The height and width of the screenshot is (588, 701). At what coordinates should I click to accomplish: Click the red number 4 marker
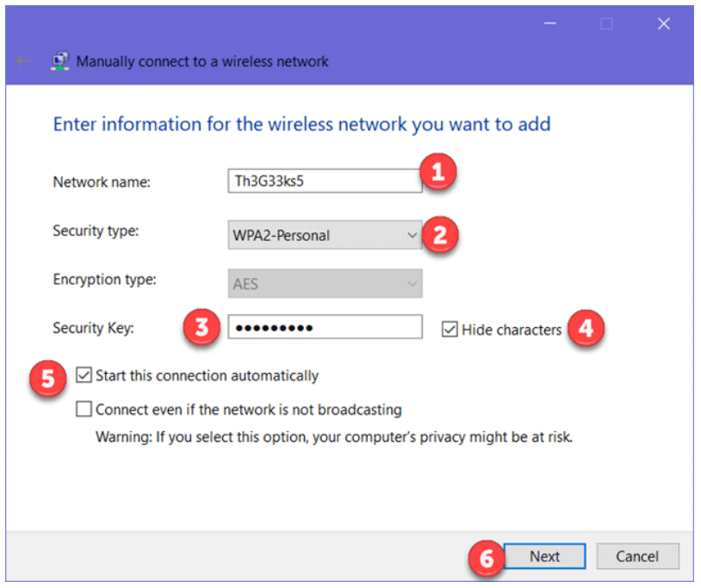click(x=586, y=329)
